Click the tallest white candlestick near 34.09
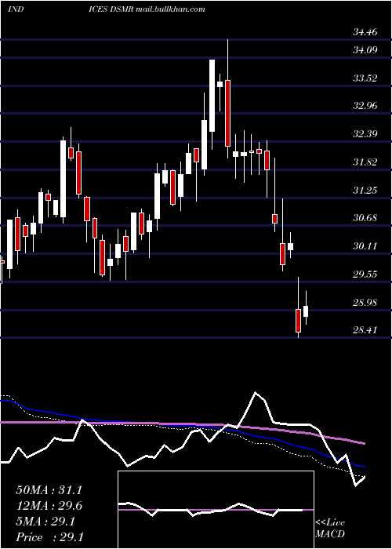The width and height of the screenshot is (392, 549). [x=212, y=96]
